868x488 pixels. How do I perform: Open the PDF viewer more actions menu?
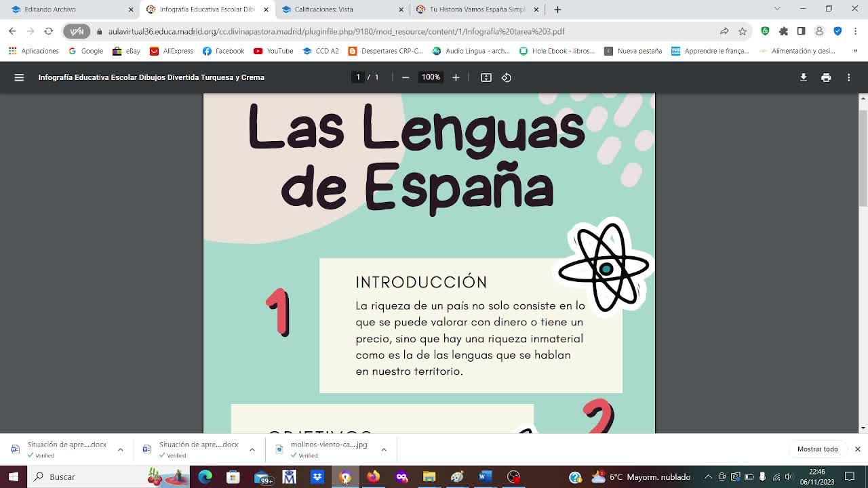[x=848, y=77]
